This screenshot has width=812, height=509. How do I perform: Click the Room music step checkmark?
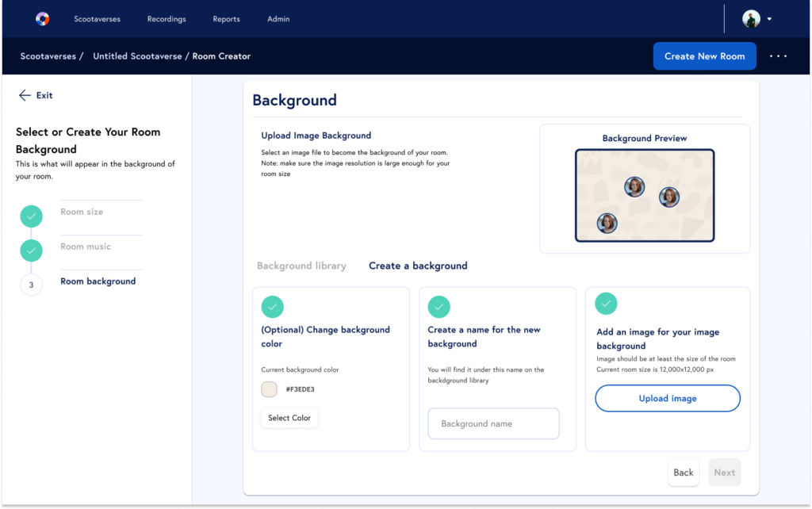click(x=31, y=251)
